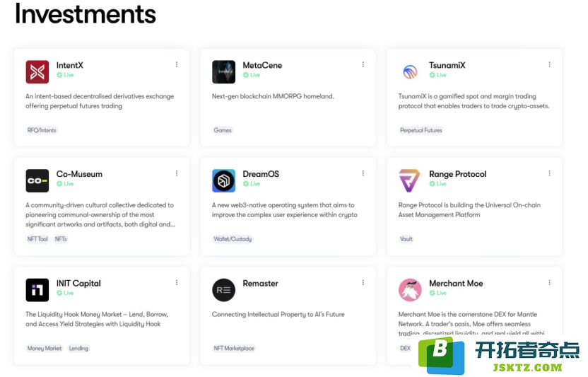Open the DreamOS card more options
The width and height of the screenshot is (588, 377).
pyautogui.click(x=363, y=173)
